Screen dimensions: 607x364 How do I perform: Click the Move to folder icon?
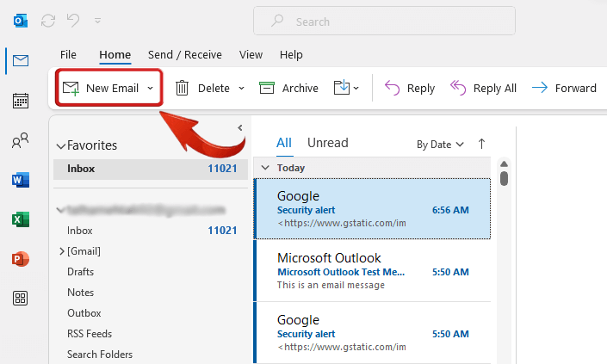342,88
